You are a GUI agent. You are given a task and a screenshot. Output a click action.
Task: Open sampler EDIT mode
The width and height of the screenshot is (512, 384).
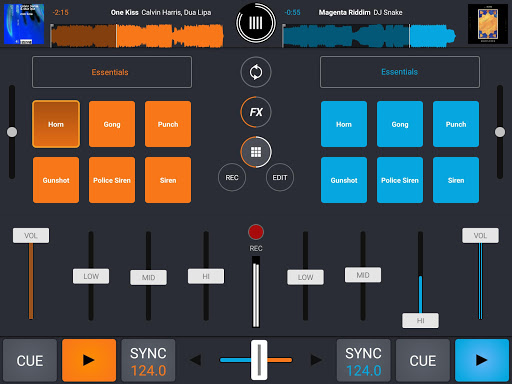(280, 177)
